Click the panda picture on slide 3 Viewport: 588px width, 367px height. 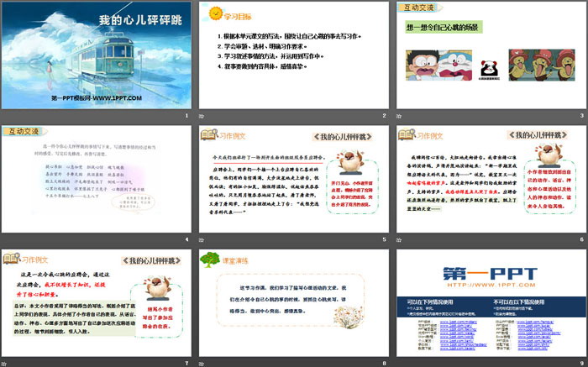click(489, 69)
